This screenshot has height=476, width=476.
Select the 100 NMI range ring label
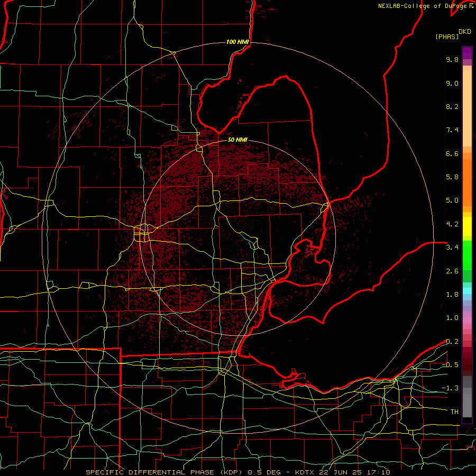click(237, 42)
